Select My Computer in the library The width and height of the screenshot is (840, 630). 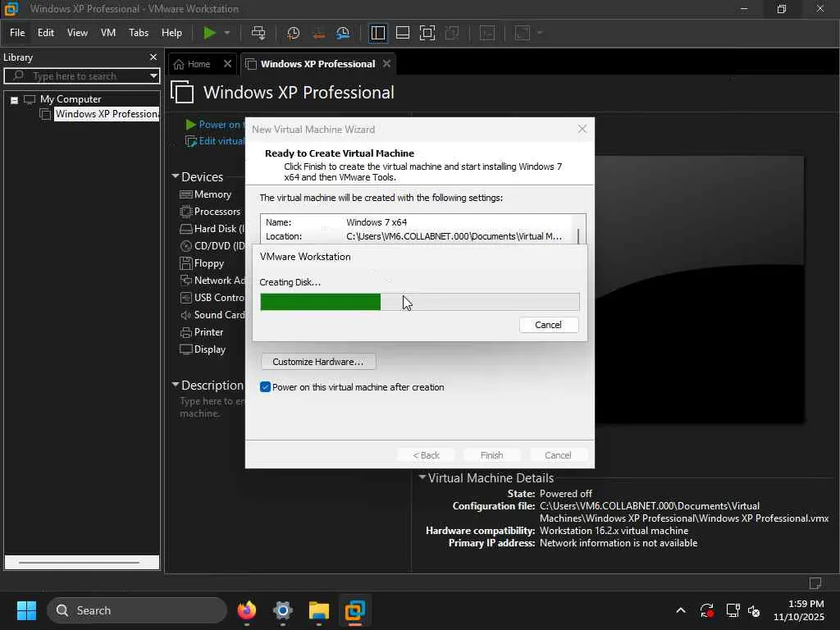(x=71, y=99)
